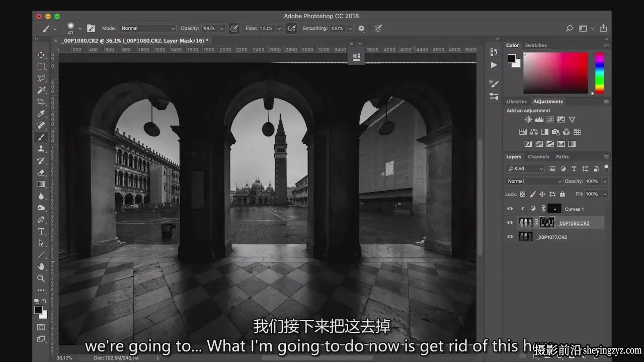The image size is (644, 362).
Task: Select the Eraser tool
Action: pyautogui.click(x=41, y=172)
